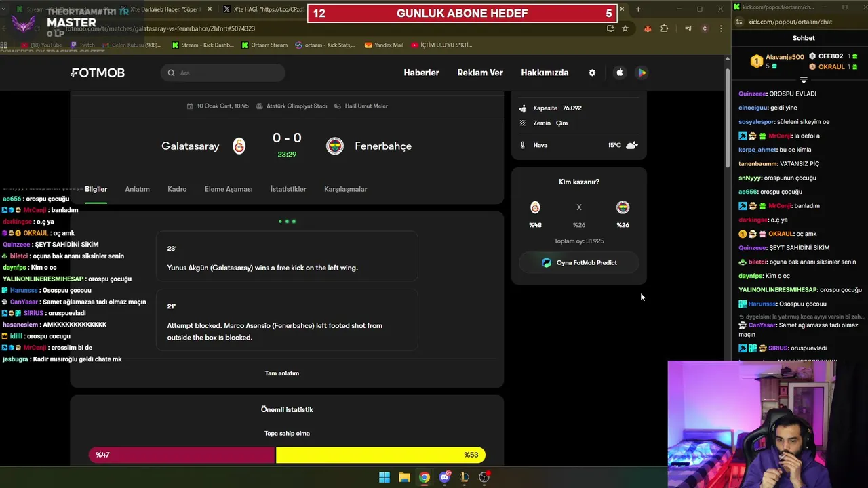Click the 21' Marco Asensio attempt blocked commentary
The width and height of the screenshot is (868, 488).
[287, 321]
